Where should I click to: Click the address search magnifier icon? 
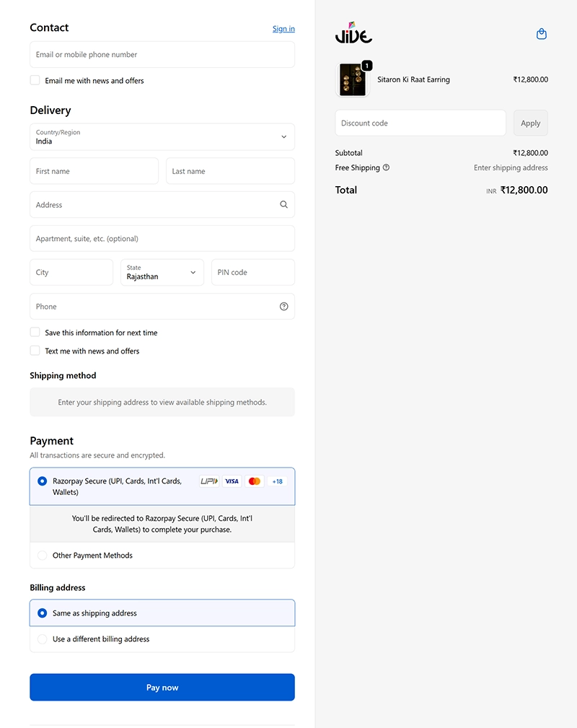(x=283, y=204)
